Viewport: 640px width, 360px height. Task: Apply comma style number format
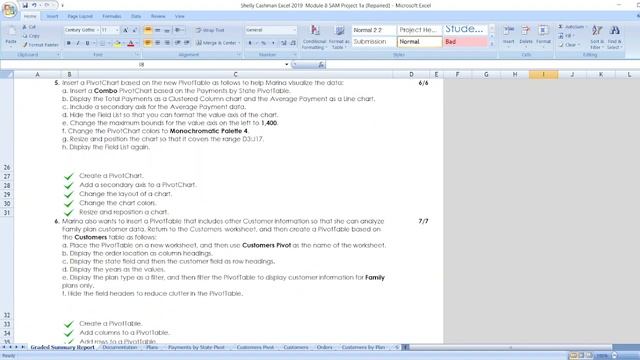coord(273,43)
